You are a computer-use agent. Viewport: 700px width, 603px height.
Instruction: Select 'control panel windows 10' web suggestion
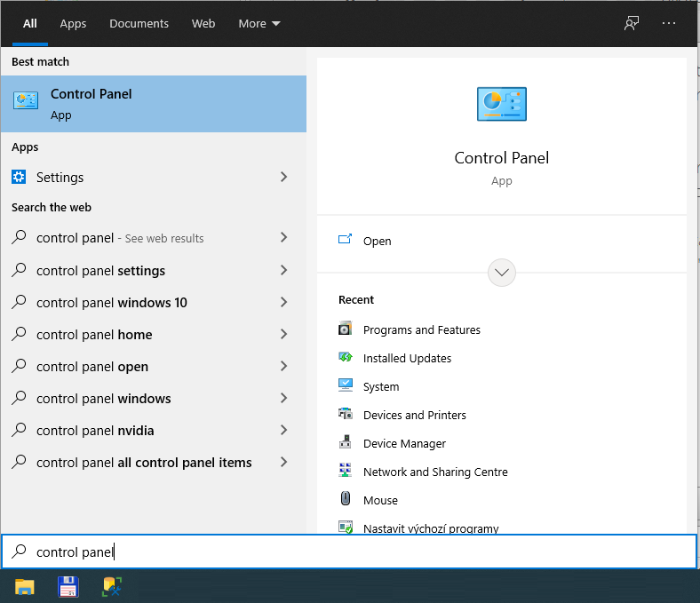[154, 302]
